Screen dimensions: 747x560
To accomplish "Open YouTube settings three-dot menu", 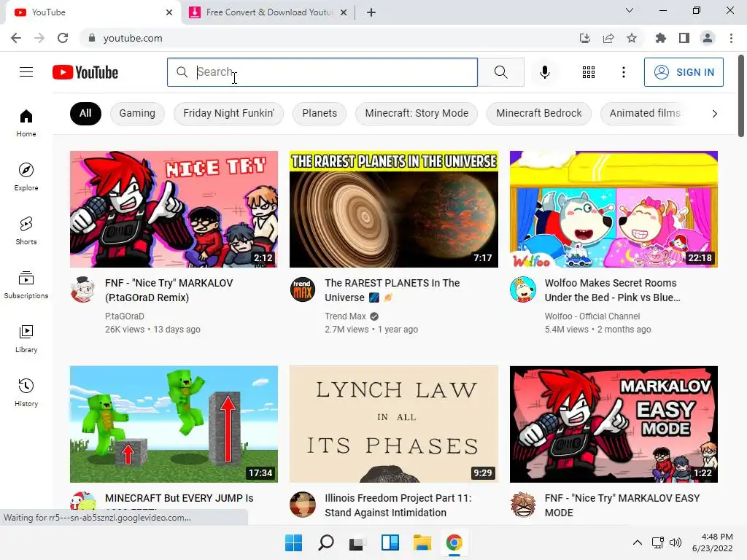I will point(623,72).
